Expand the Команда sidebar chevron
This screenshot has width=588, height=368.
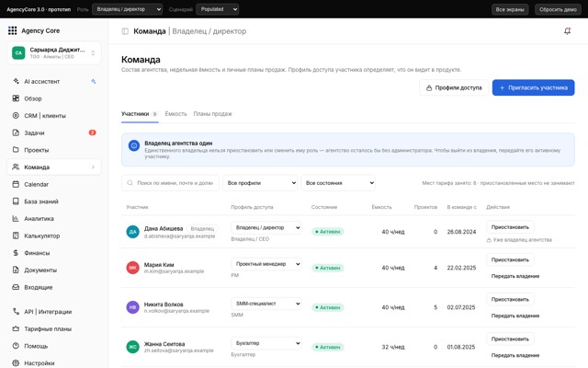(93, 167)
